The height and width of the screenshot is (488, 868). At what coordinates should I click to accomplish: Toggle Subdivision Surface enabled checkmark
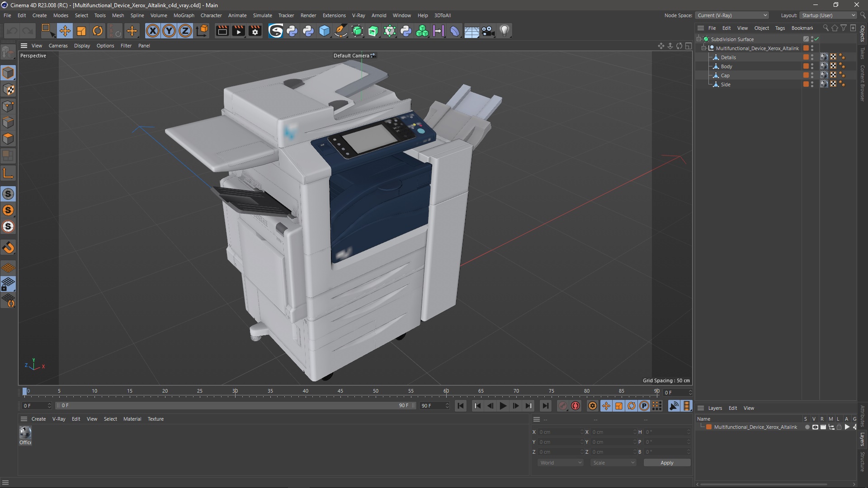tap(816, 39)
